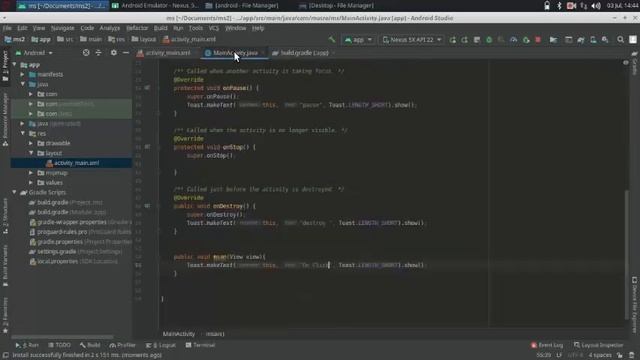Click the green Debug bug icon
Screen dimensions: 640x360
pos(489,40)
